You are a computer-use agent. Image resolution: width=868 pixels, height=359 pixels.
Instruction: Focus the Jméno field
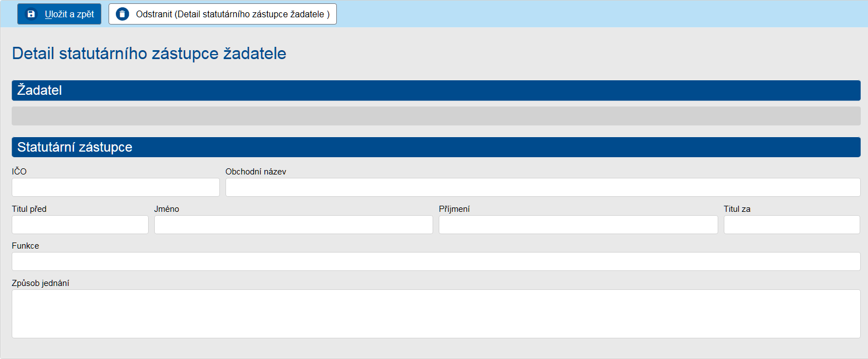(x=293, y=224)
